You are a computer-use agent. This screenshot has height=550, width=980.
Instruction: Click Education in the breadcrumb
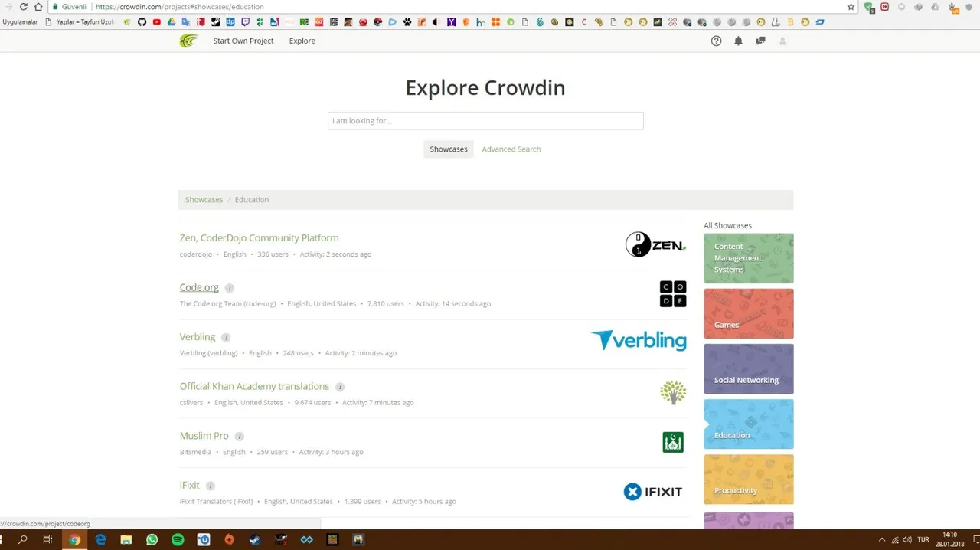(x=252, y=200)
